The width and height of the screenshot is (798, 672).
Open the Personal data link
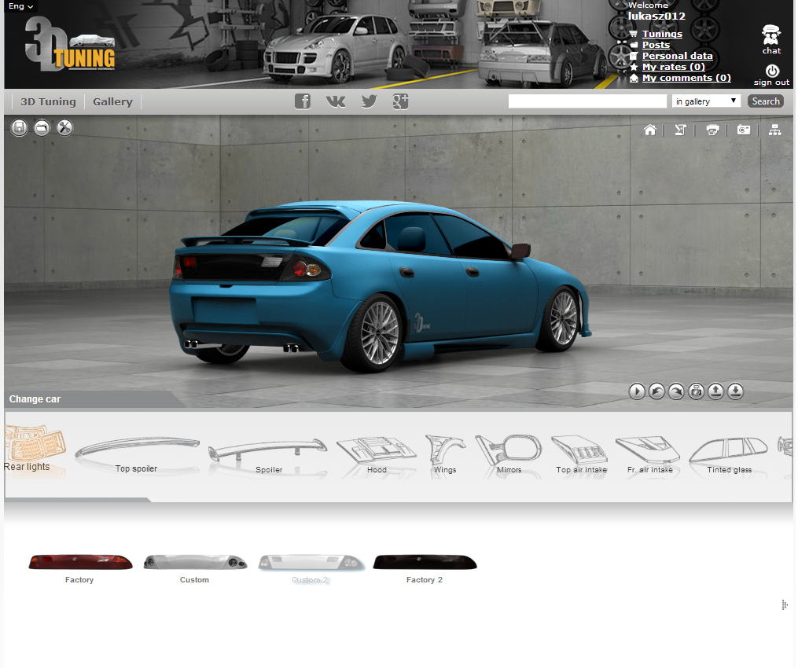pyautogui.click(x=677, y=56)
